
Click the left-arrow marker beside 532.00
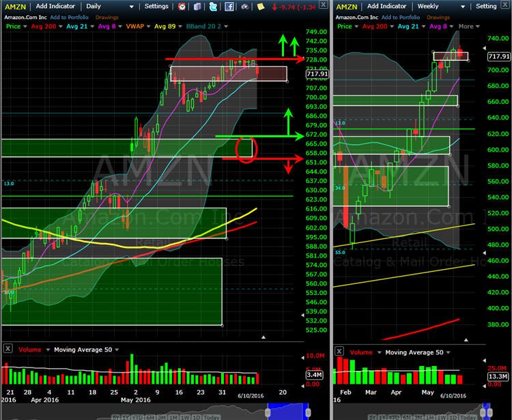click(x=302, y=315)
